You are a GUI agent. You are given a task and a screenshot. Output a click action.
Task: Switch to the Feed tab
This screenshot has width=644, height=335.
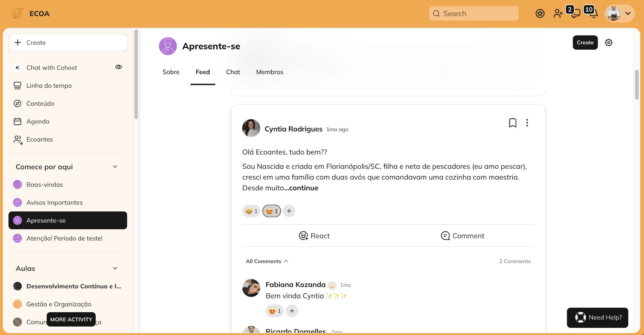click(x=203, y=72)
